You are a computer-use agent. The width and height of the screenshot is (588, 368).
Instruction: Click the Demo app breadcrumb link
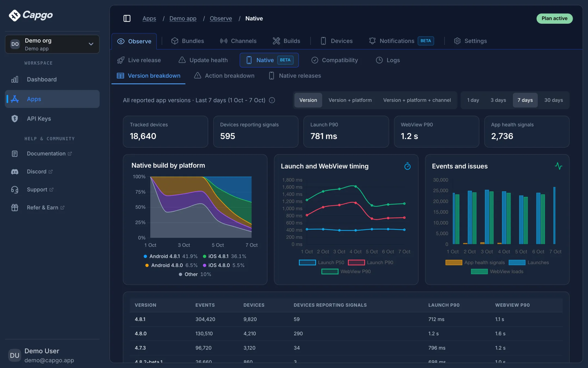pyautogui.click(x=183, y=18)
